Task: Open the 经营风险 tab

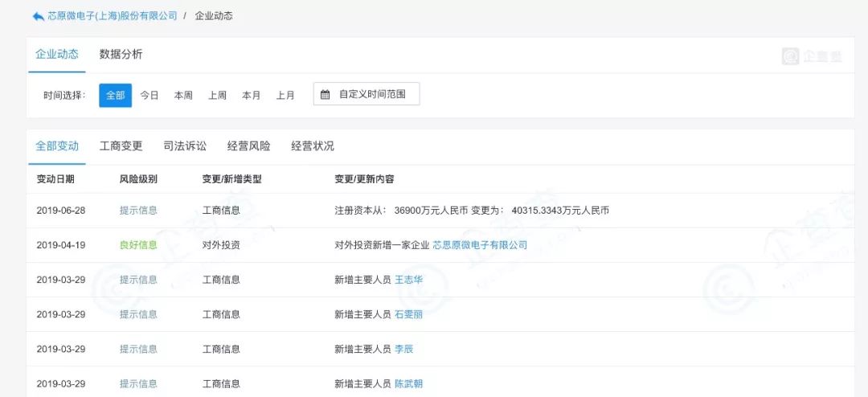Action: (x=248, y=146)
